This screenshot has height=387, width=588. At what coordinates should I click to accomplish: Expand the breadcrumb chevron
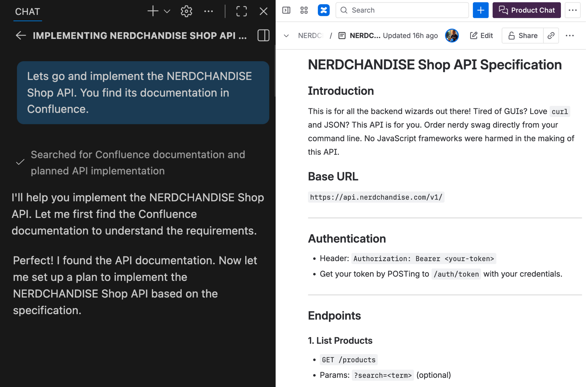(287, 36)
